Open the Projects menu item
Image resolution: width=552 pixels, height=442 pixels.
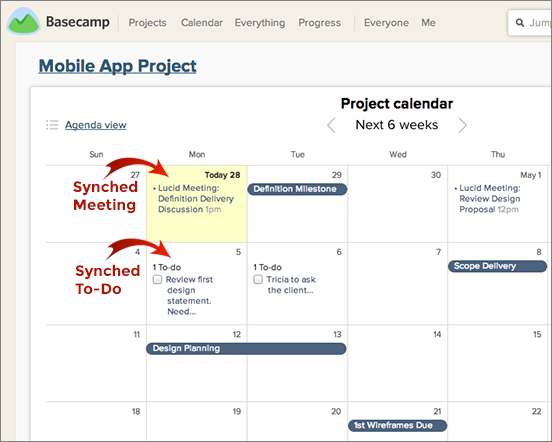(148, 23)
